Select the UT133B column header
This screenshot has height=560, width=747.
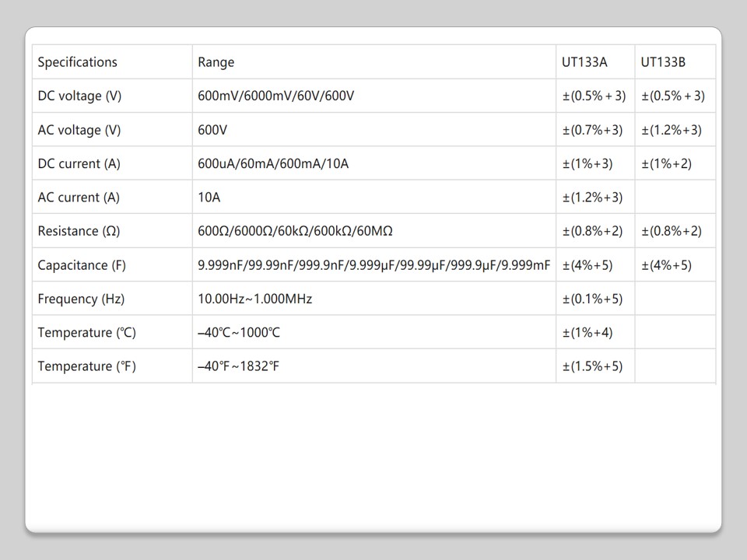[663, 62]
